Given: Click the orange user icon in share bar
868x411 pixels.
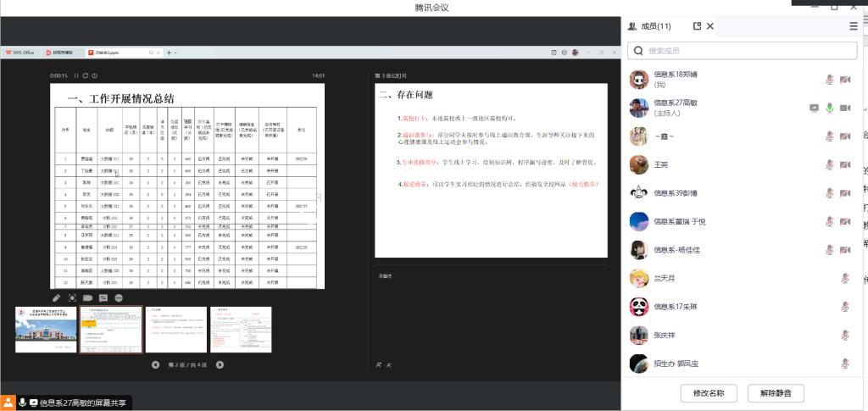Looking at the screenshot, I should 8,403.
